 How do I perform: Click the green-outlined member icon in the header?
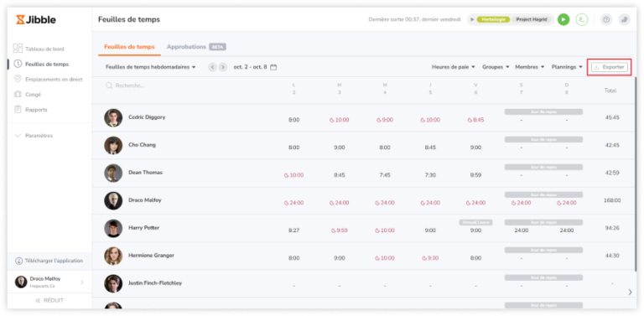click(x=582, y=19)
